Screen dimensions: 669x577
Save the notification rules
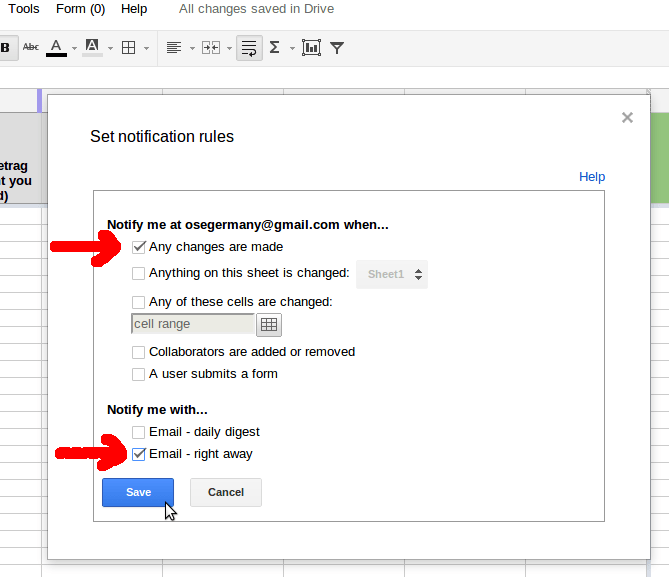point(138,492)
